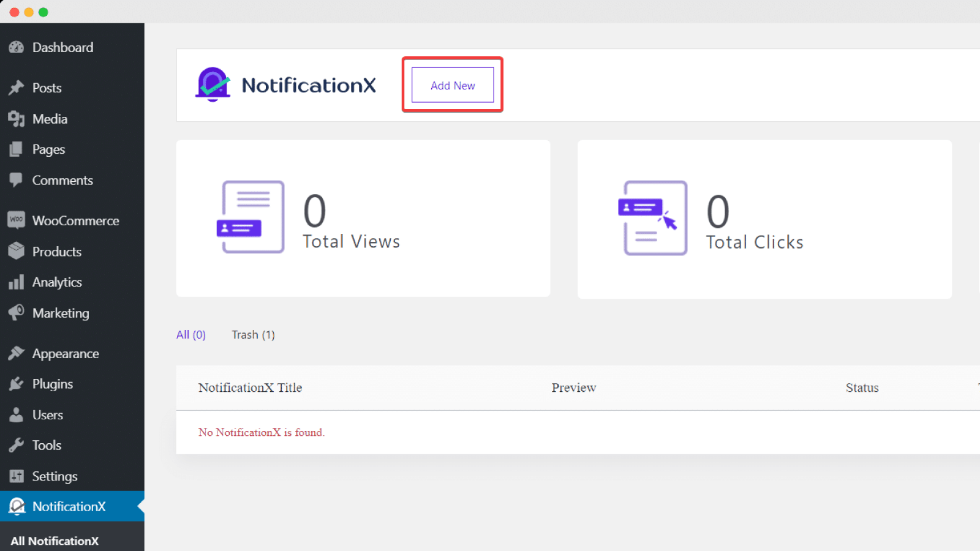Viewport: 980px width, 551px height.
Task: Click the Total Clicks label
Action: point(755,242)
